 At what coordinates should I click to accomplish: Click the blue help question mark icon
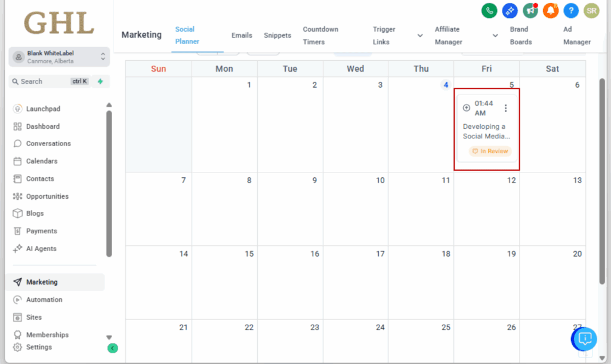coord(571,11)
